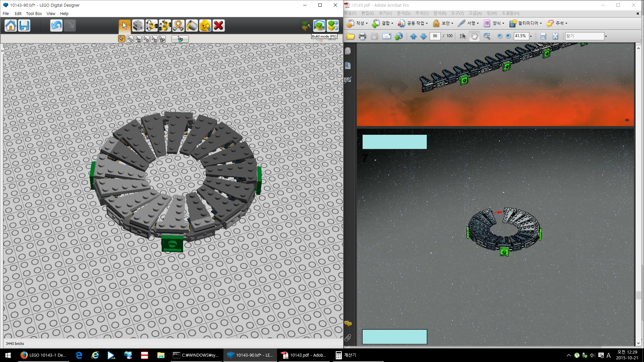
Task: Click the red Delete tool
Action: click(218, 25)
